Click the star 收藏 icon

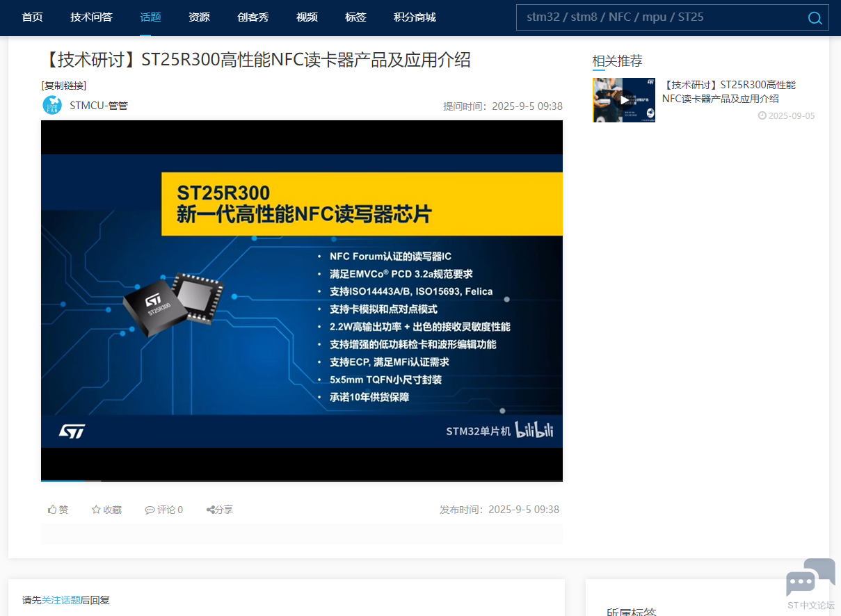[96, 510]
